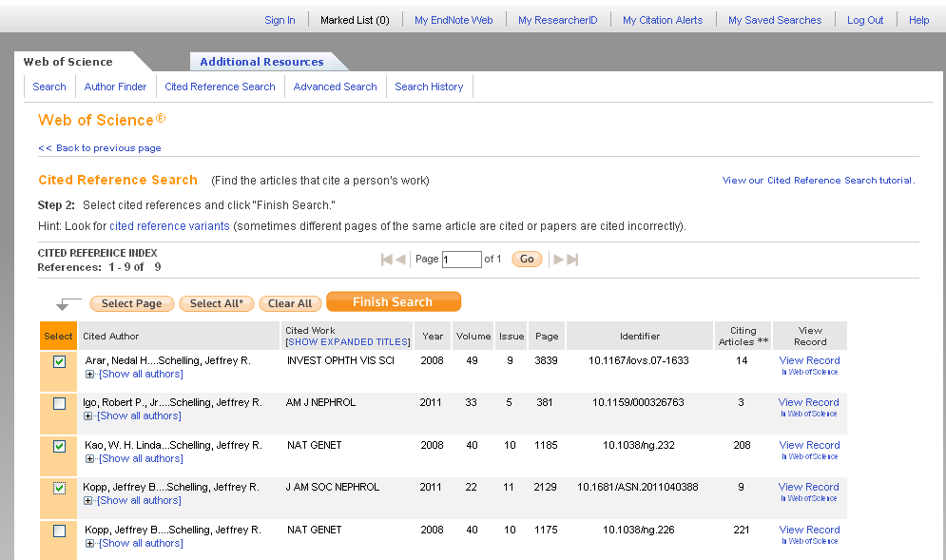Focus the page number input field
Viewport: 946px width, 560px height.
461,260
